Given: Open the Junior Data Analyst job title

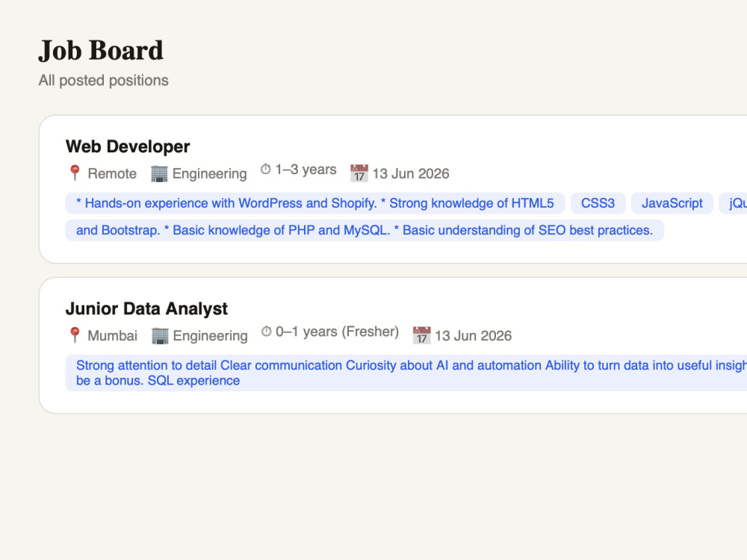Looking at the screenshot, I should point(146,308).
